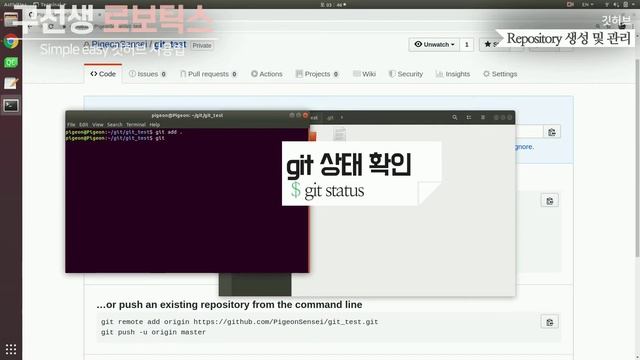Click the gitignore link
This screenshot has width=640, height=360.
click(524, 147)
